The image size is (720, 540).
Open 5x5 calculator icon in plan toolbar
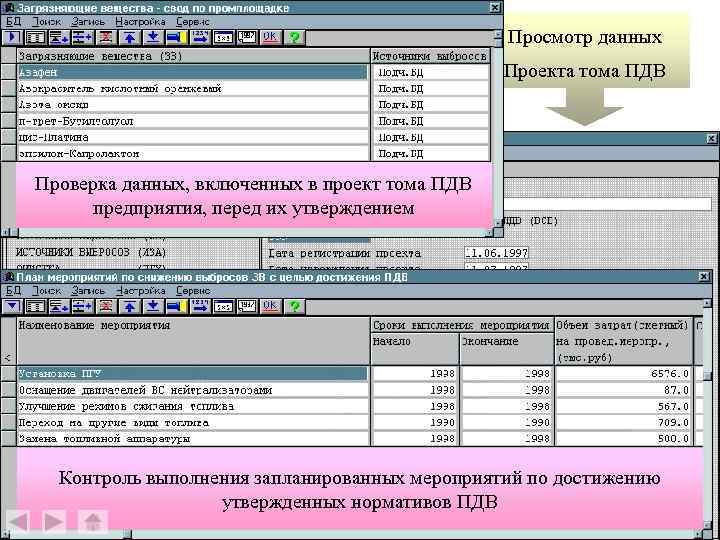coord(224,306)
